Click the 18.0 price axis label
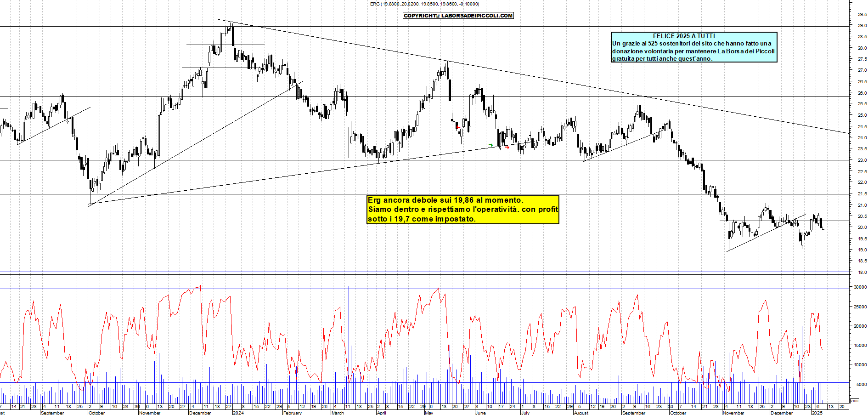 pos(862,273)
